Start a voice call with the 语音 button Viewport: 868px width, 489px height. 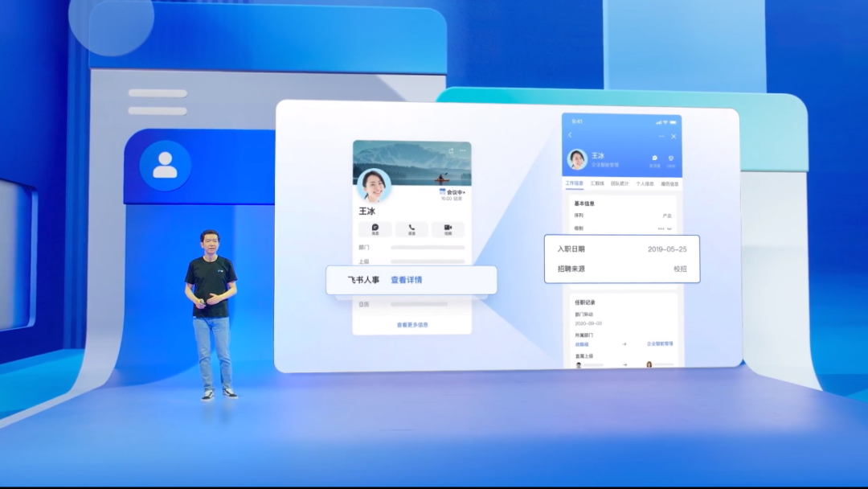[x=411, y=229]
